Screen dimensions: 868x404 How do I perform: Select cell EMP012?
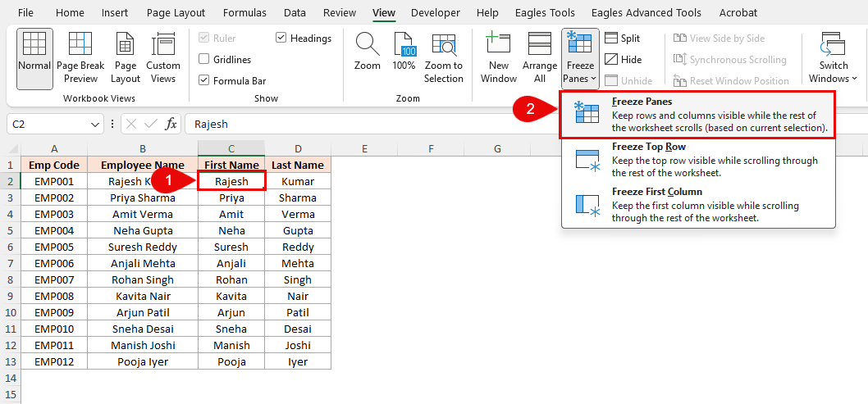pos(54,362)
